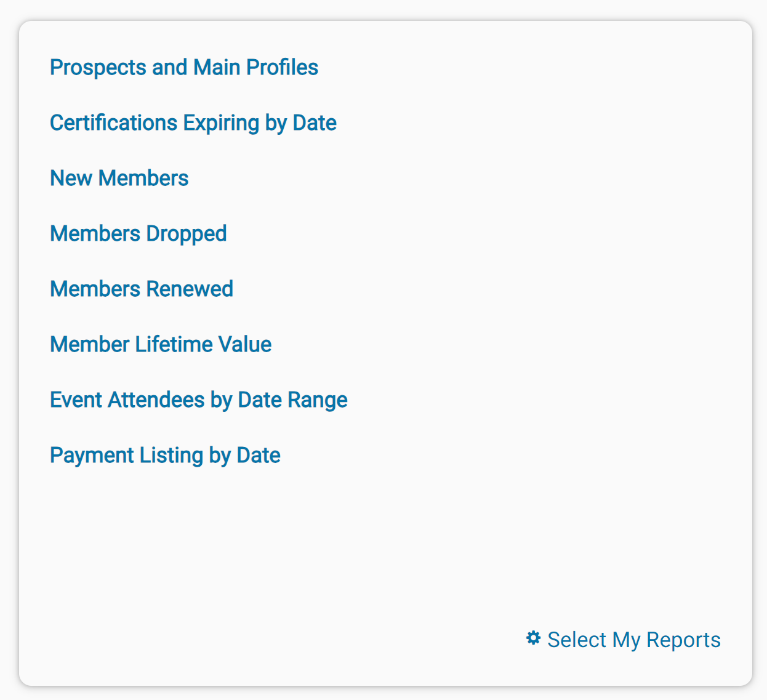Click the gear icon beside Select My Reports
The height and width of the screenshot is (700, 767).
pyautogui.click(x=533, y=639)
